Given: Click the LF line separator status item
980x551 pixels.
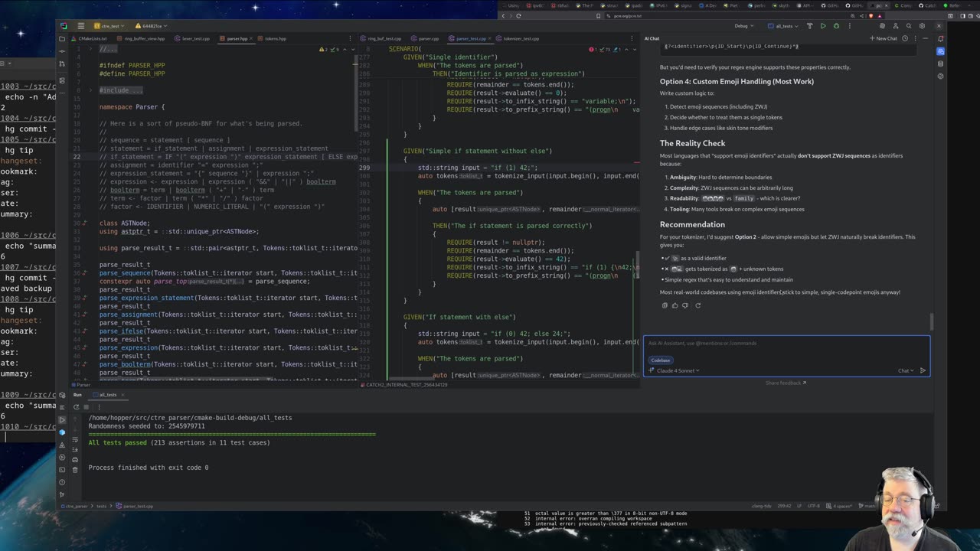Looking at the screenshot, I should click(799, 506).
